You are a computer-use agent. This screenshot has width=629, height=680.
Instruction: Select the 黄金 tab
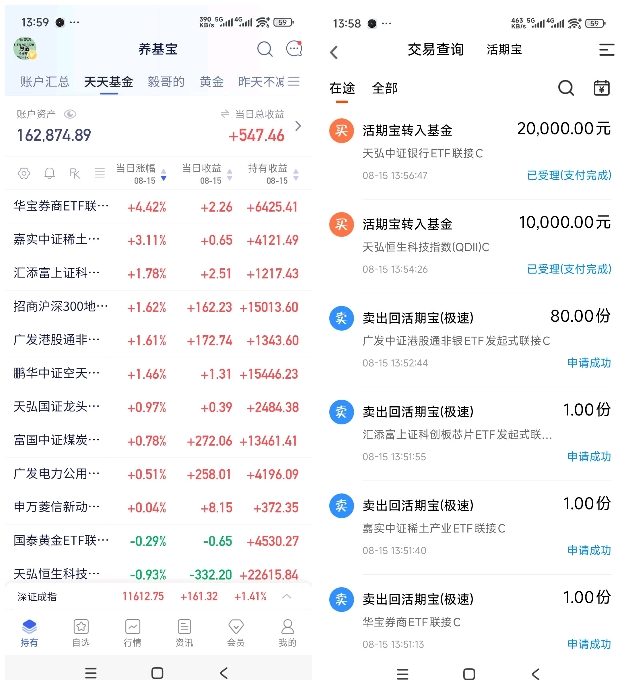(212, 82)
